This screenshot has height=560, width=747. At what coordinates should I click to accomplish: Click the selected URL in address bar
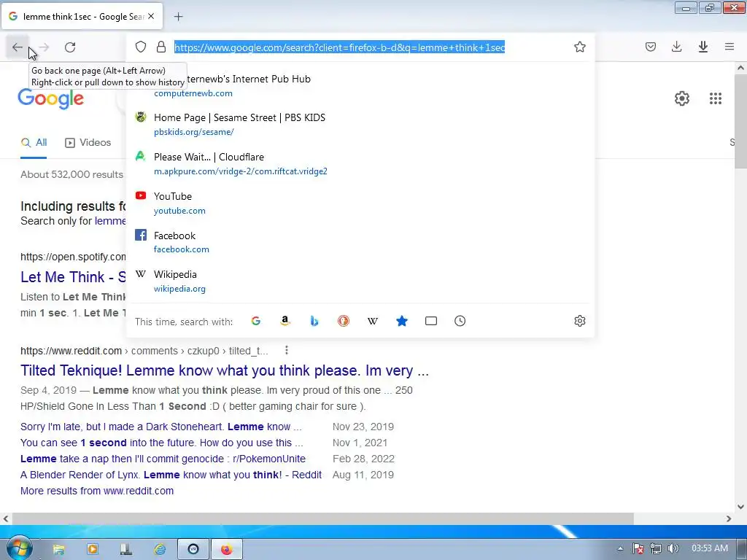point(339,47)
